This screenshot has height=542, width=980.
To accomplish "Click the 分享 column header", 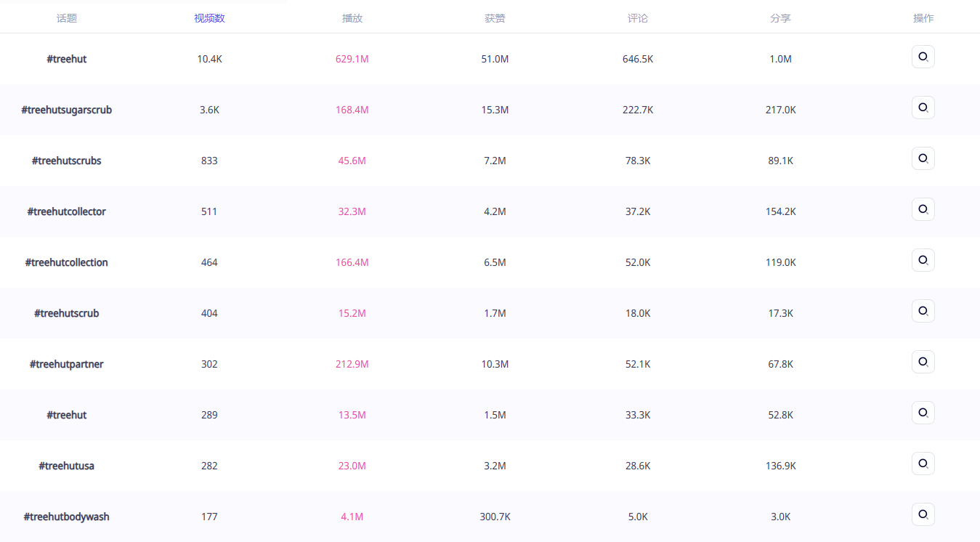I will click(x=780, y=18).
